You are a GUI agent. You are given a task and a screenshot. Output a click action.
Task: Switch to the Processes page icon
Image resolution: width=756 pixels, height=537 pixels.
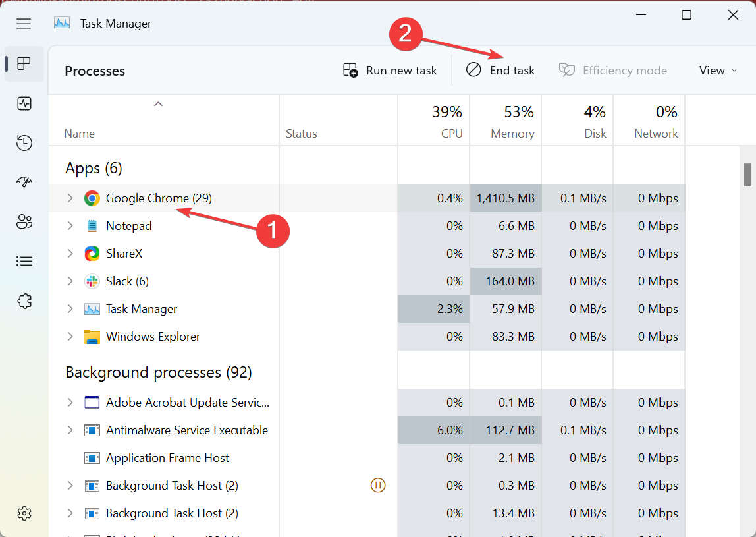24,63
